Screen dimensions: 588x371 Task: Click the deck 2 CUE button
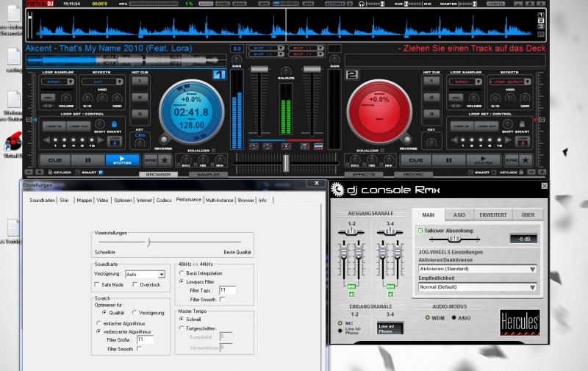415,160
